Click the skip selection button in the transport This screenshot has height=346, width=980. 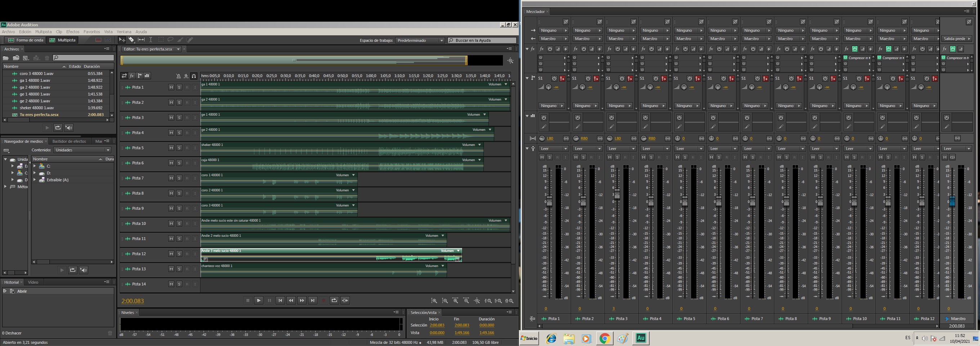pos(345,300)
